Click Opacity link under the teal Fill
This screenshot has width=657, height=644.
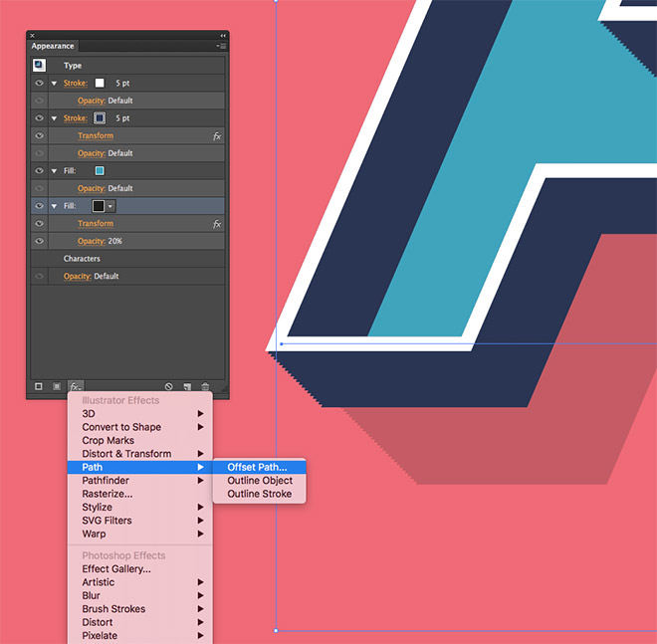coord(92,188)
